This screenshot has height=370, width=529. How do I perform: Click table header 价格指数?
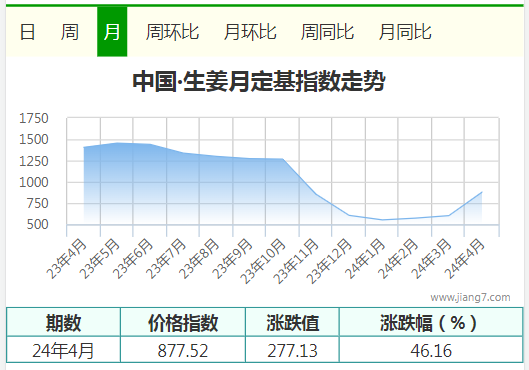pyautogui.click(x=183, y=322)
